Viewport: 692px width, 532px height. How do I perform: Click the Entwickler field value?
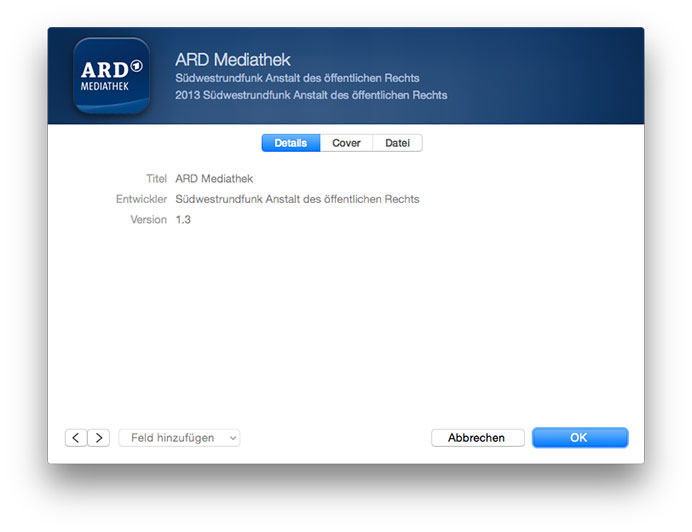pos(297,199)
